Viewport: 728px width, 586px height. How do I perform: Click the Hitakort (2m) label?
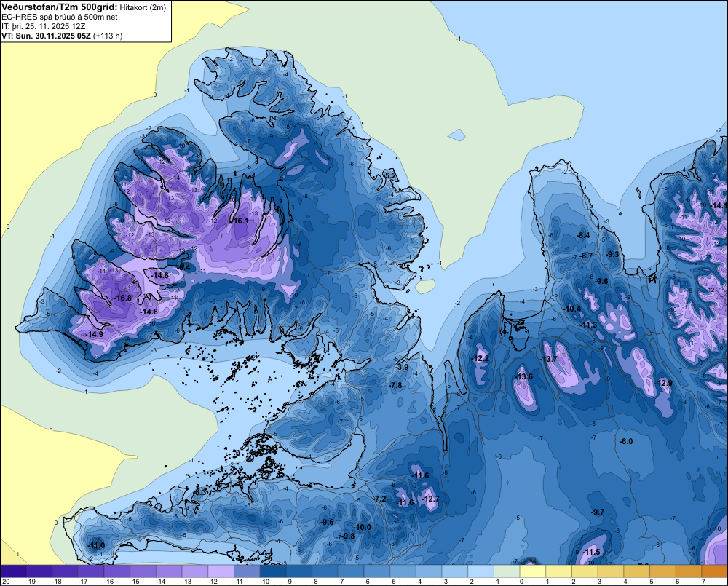click(x=143, y=7)
